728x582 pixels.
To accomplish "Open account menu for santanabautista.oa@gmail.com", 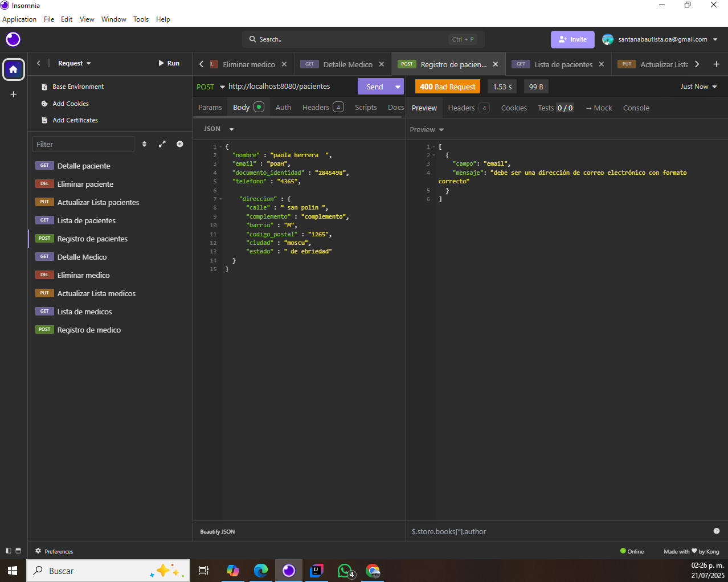I will (x=661, y=39).
